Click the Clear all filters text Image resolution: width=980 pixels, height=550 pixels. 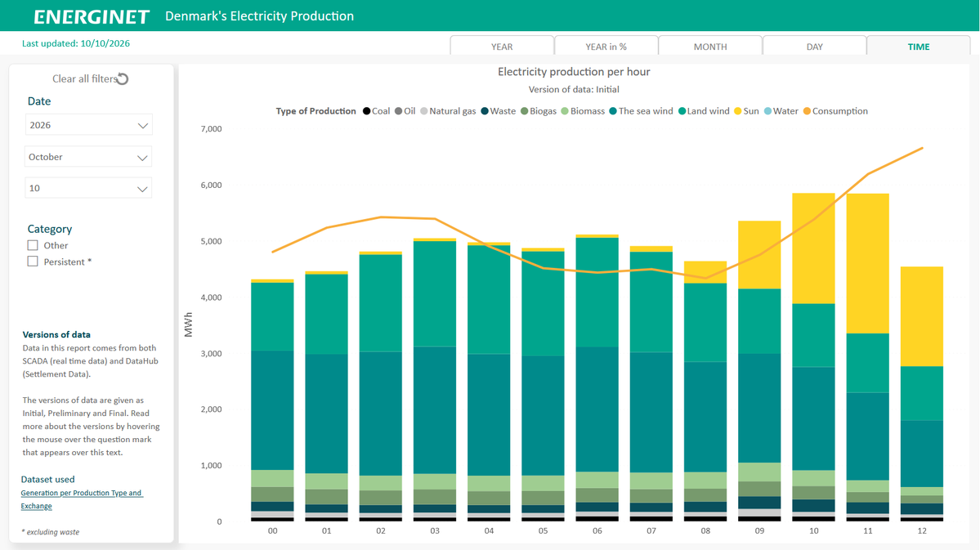84,78
